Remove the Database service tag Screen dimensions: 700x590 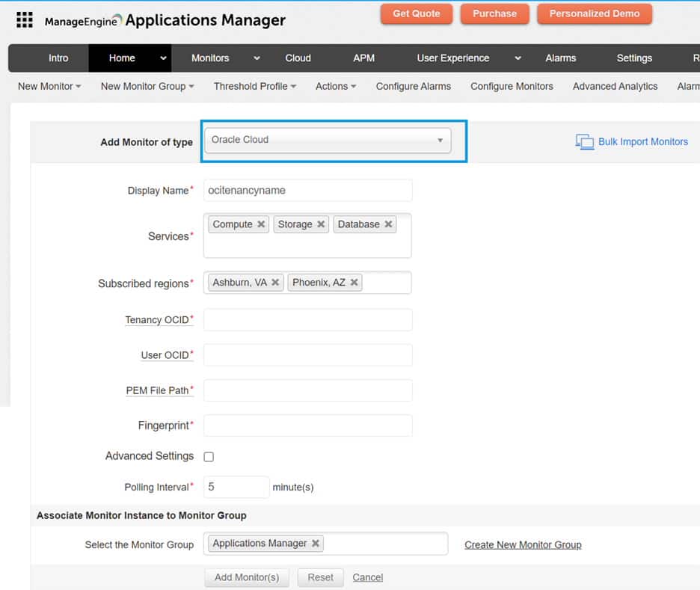(x=388, y=224)
